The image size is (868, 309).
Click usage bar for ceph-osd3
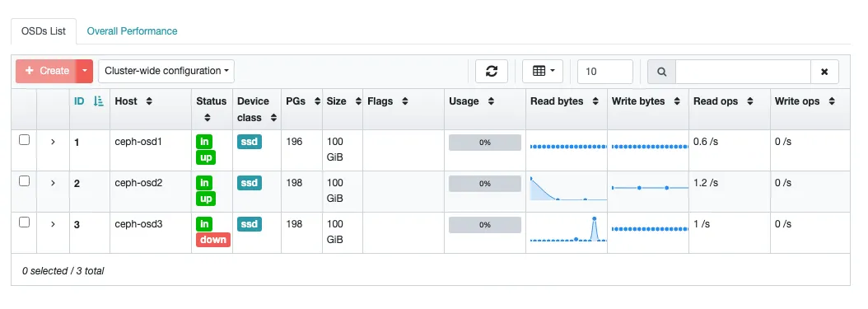(x=485, y=225)
